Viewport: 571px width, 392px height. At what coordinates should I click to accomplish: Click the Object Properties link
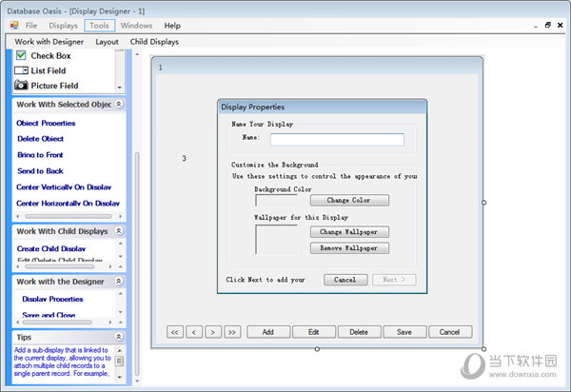tap(46, 123)
